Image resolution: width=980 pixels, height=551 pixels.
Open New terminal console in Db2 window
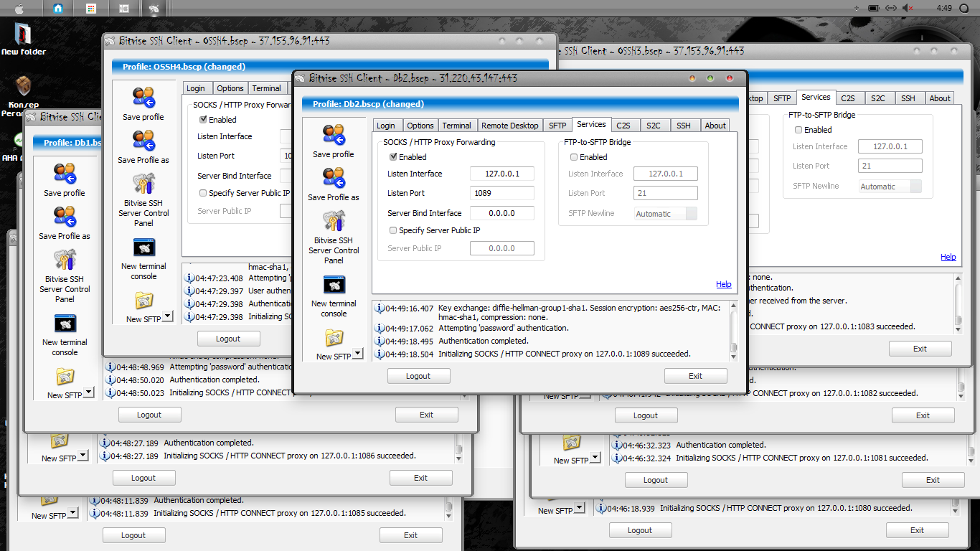[334, 285]
